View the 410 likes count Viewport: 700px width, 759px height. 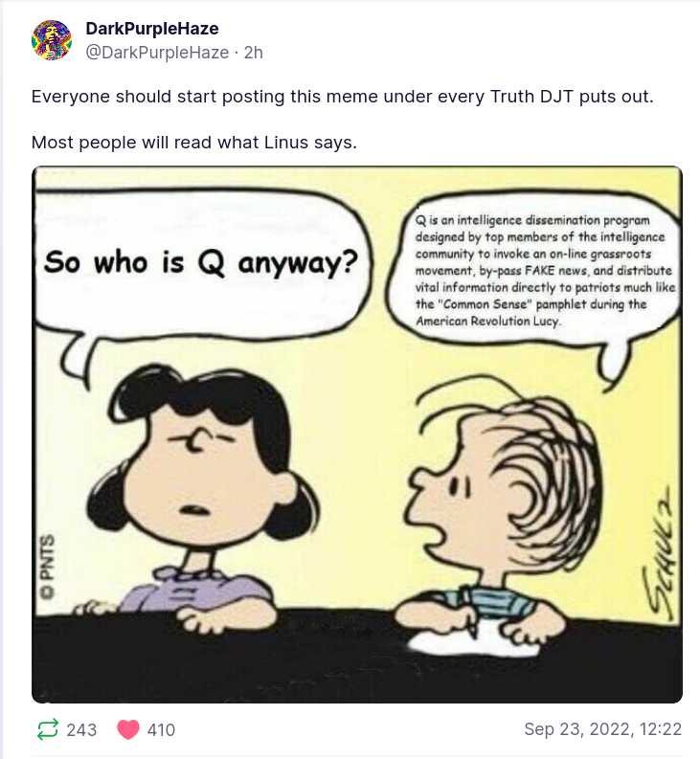(x=161, y=729)
